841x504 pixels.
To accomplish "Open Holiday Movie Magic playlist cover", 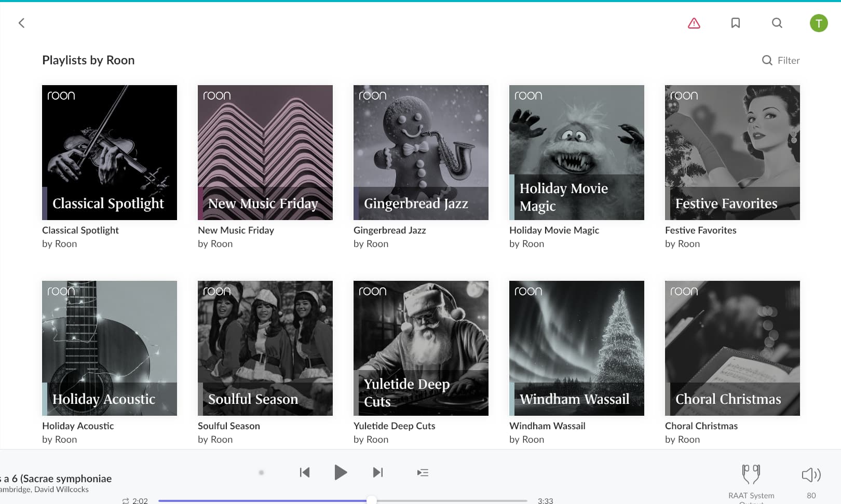I will coord(577,153).
